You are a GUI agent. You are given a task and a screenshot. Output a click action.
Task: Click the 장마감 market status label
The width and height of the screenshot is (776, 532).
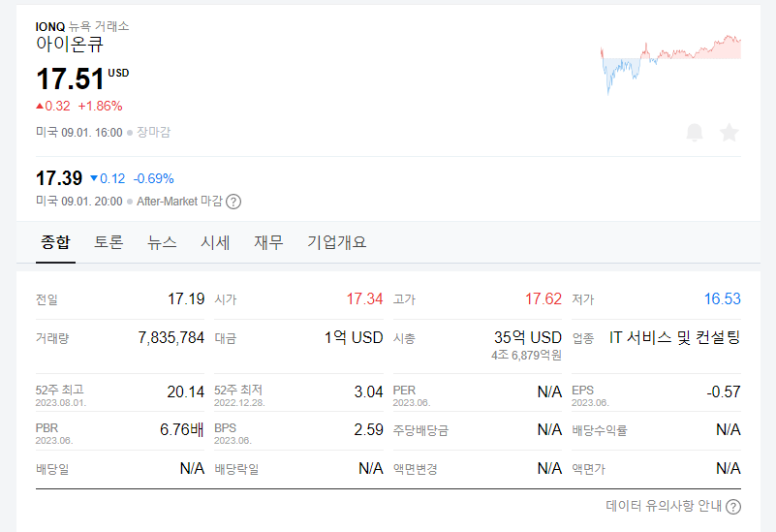tap(153, 132)
